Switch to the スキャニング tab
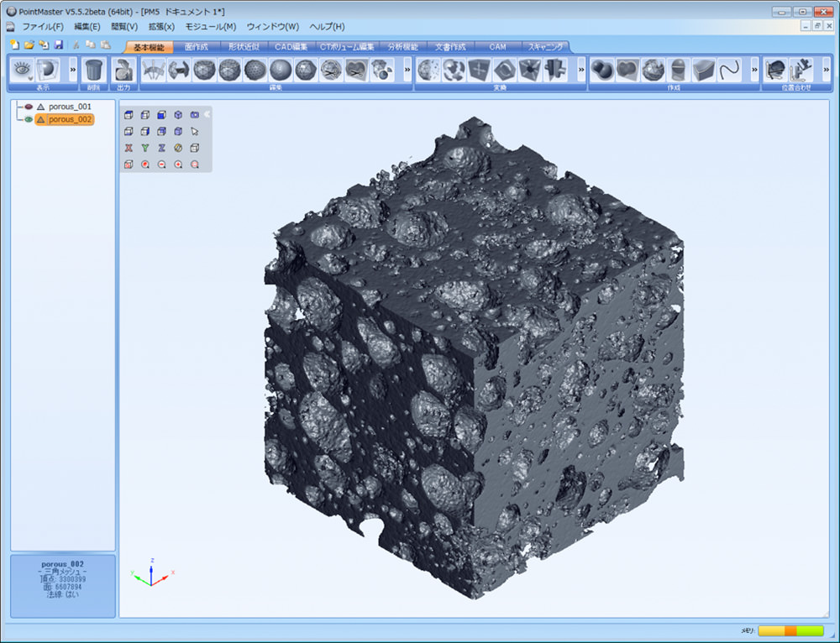Image resolution: width=840 pixels, height=643 pixels. 545,47
